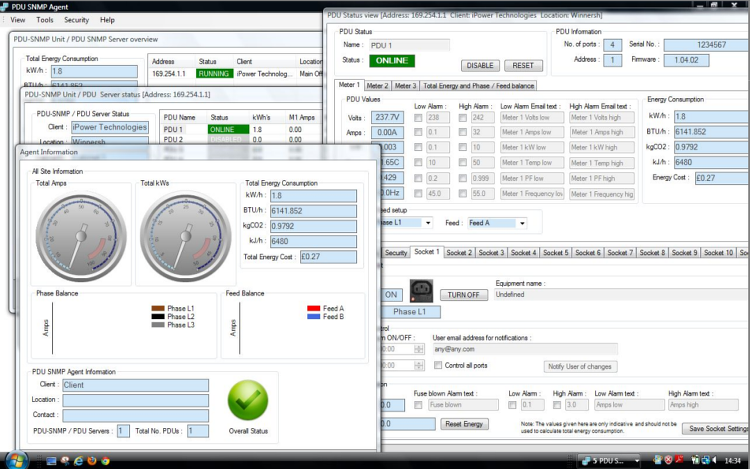Open the Phase L1 dropdown arrow
The width and height of the screenshot is (750, 469).
pos(428,223)
